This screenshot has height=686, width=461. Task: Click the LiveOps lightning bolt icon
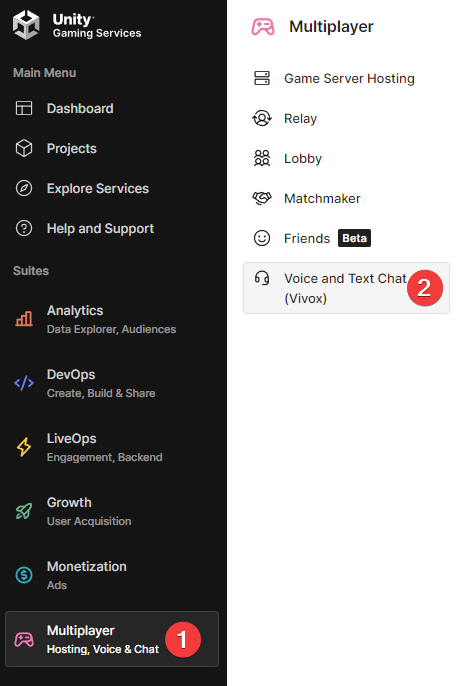click(24, 447)
